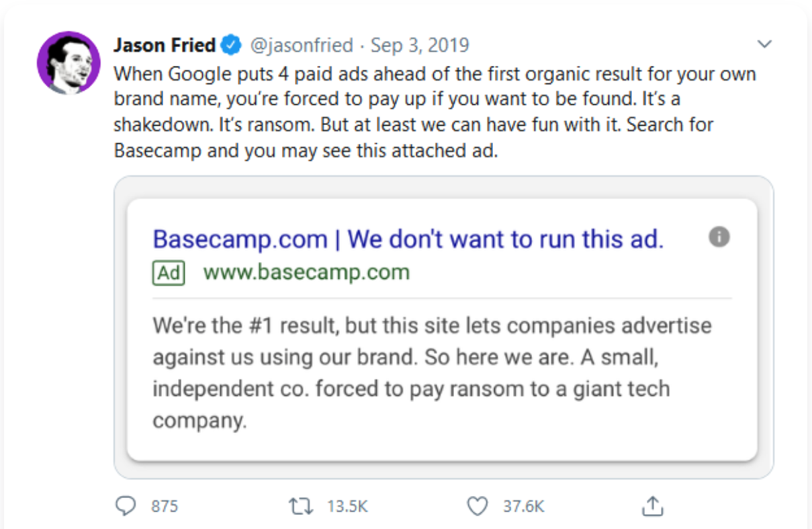Image resolution: width=812 pixels, height=529 pixels.
Task: Click the @jasonfried handle
Action: (x=302, y=46)
